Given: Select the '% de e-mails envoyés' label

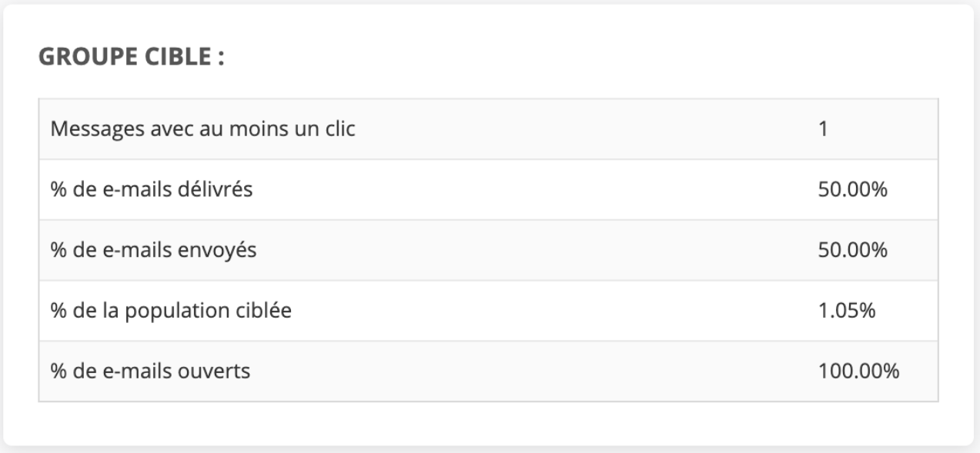Looking at the screenshot, I should click(153, 250).
